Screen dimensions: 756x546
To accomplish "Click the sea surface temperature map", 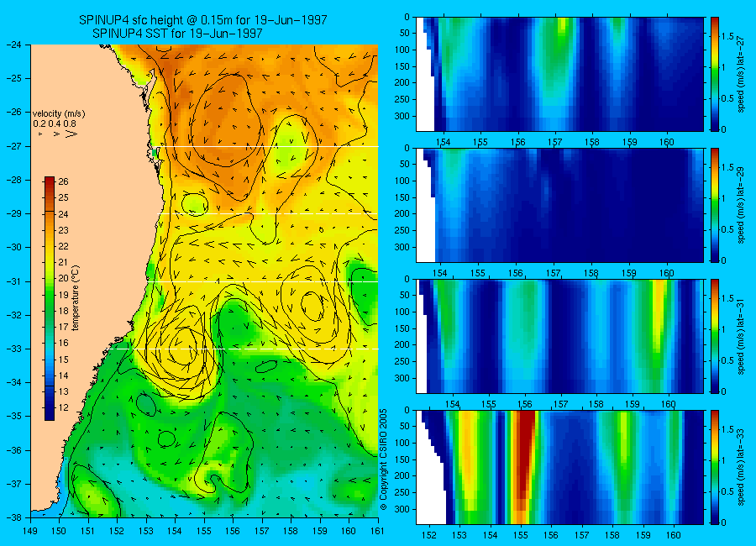I will tap(204, 281).
